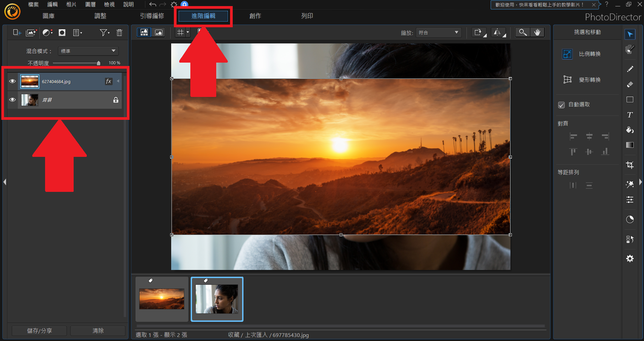Select the Gradient tool
Image resolution: width=644 pixels, height=341 pixels.
click(630, 145)
